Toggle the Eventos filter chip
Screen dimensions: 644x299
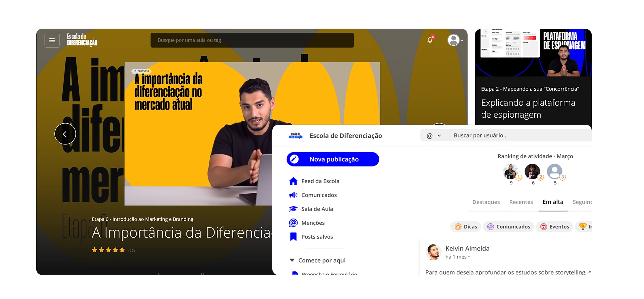point(555,227)
